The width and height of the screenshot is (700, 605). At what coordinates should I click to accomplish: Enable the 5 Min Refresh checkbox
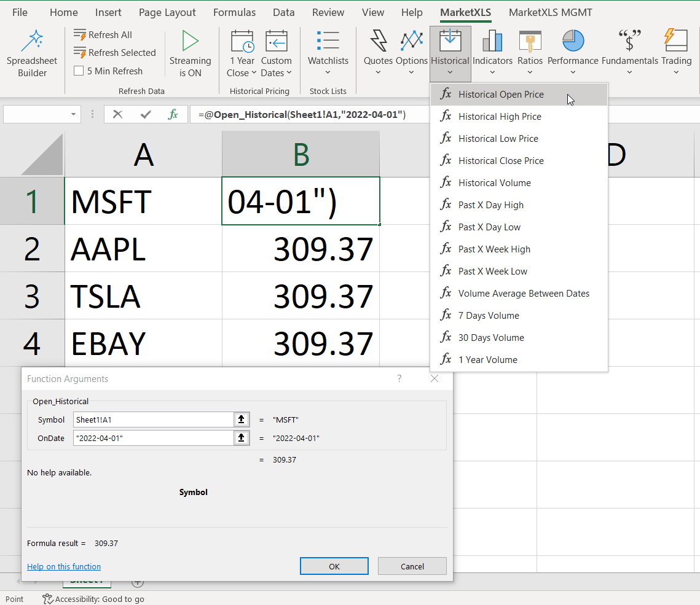tap(79, 71)
